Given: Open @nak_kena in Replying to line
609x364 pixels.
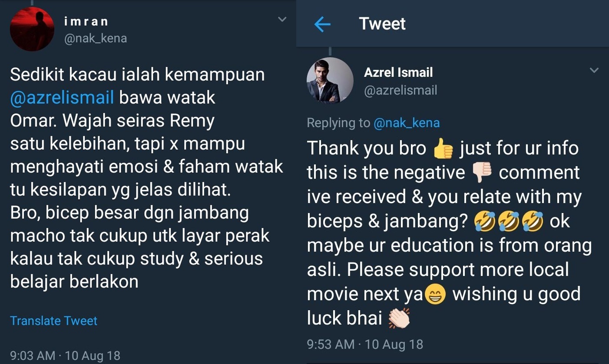Looking at the screenshot, I should tap(407, 123).
